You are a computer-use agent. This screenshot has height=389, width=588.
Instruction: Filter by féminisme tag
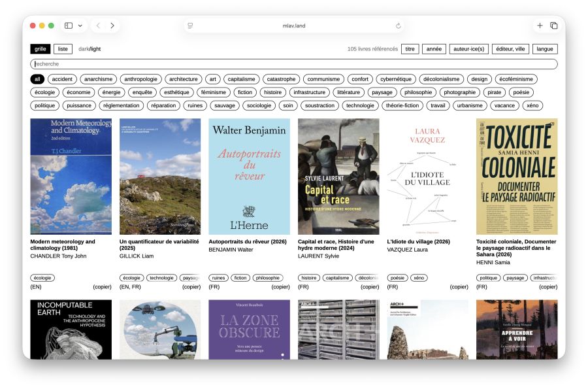(x=214, y=92)
